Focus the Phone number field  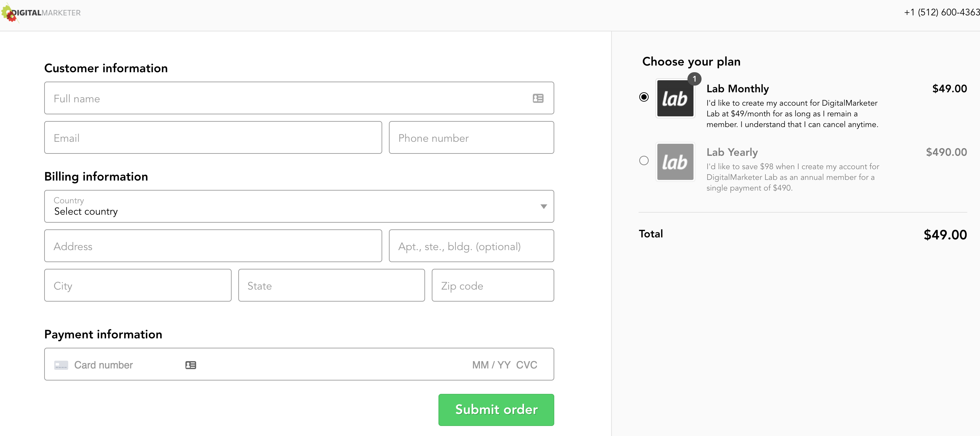[x=471, y=138]
